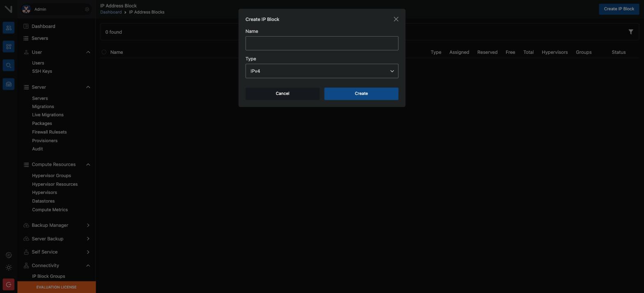Open Audit menu item
The image size is (644, 293).
[x=37, y=149]
